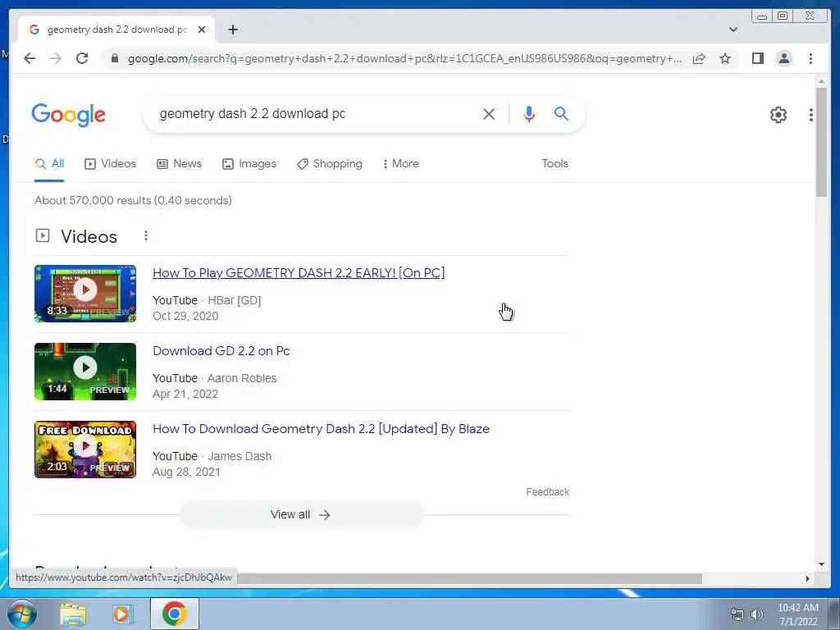Open a new browser tab
The width and height of the screenshot is (840, 630).
[232, 30]
